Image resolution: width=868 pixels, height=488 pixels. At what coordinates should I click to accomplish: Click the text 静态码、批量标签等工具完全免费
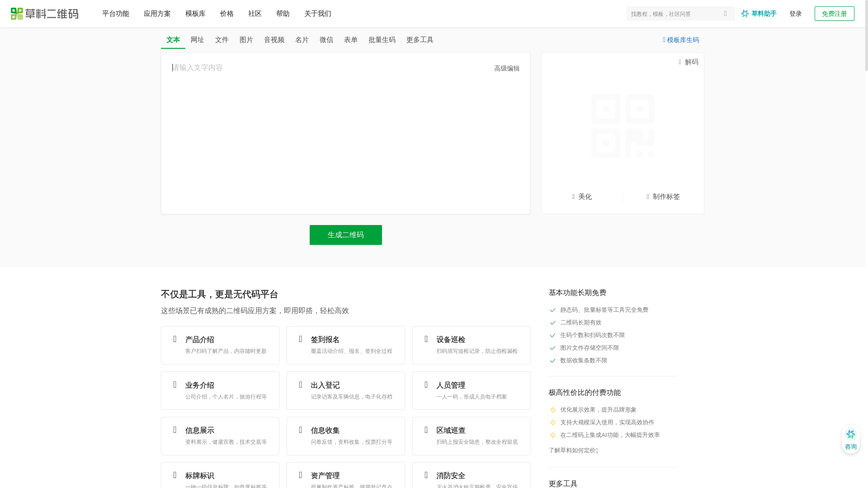click(604, 310)
